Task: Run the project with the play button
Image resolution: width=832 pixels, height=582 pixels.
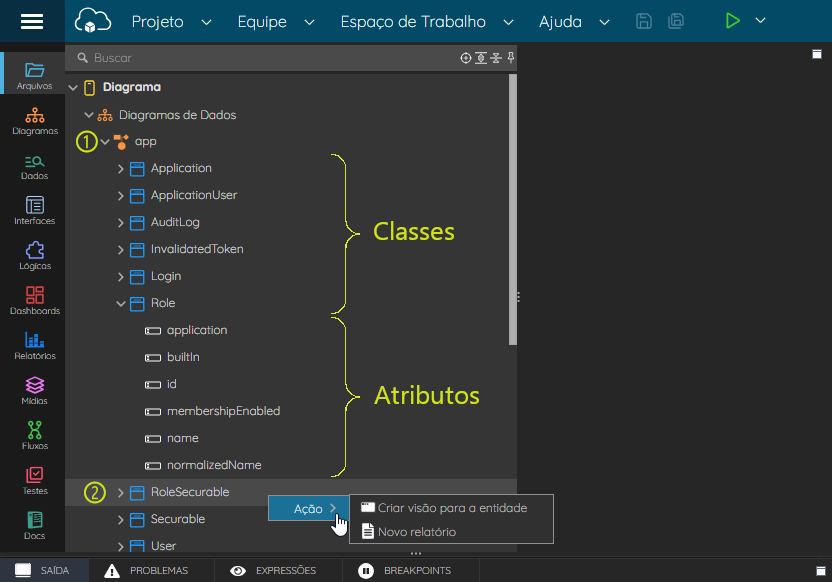Action: [x=732, y=21]
